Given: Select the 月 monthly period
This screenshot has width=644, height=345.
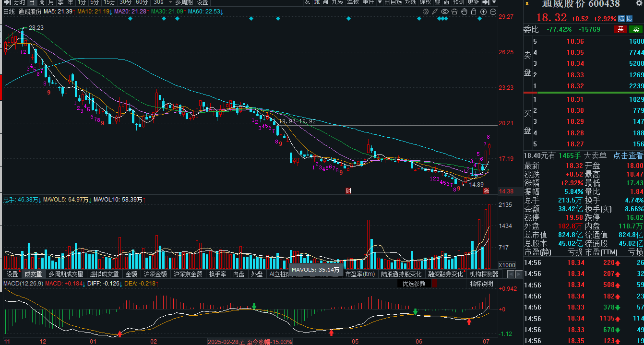Looking at the screenshot, I should click(51, 2).
